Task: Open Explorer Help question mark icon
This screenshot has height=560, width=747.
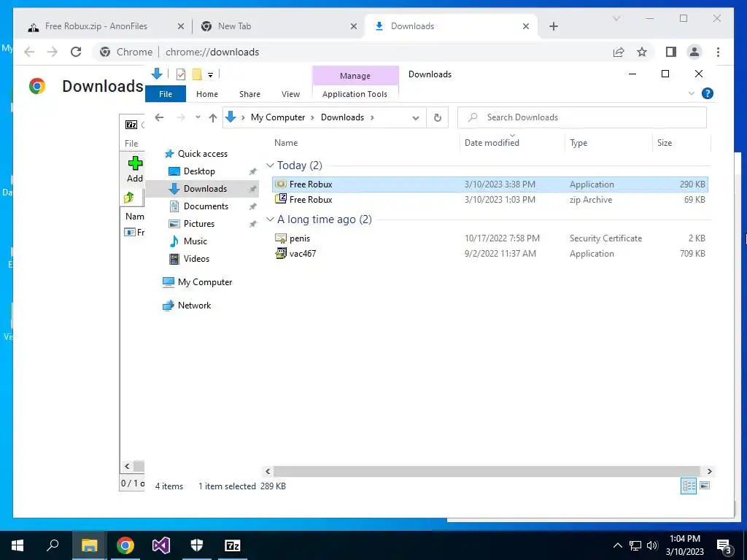Action: [708, 94]
